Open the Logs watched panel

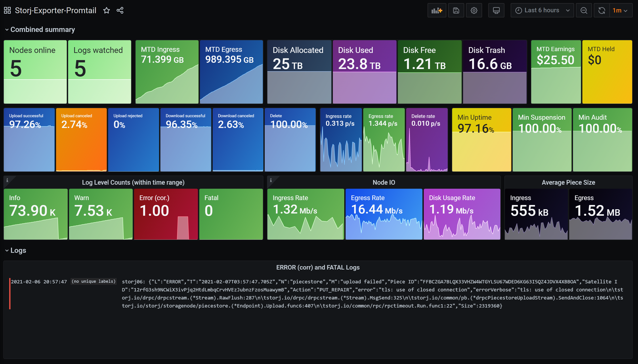point(99,72)
